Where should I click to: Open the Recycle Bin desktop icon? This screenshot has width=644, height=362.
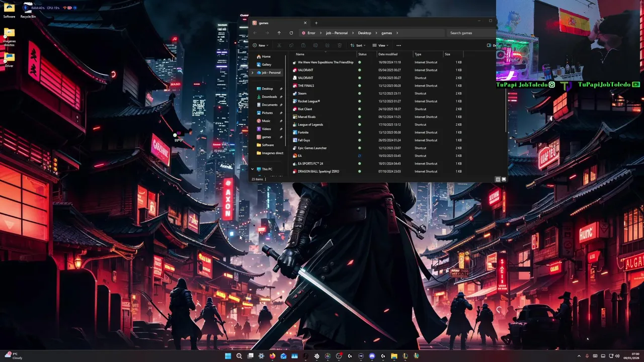tap(28, 10)
